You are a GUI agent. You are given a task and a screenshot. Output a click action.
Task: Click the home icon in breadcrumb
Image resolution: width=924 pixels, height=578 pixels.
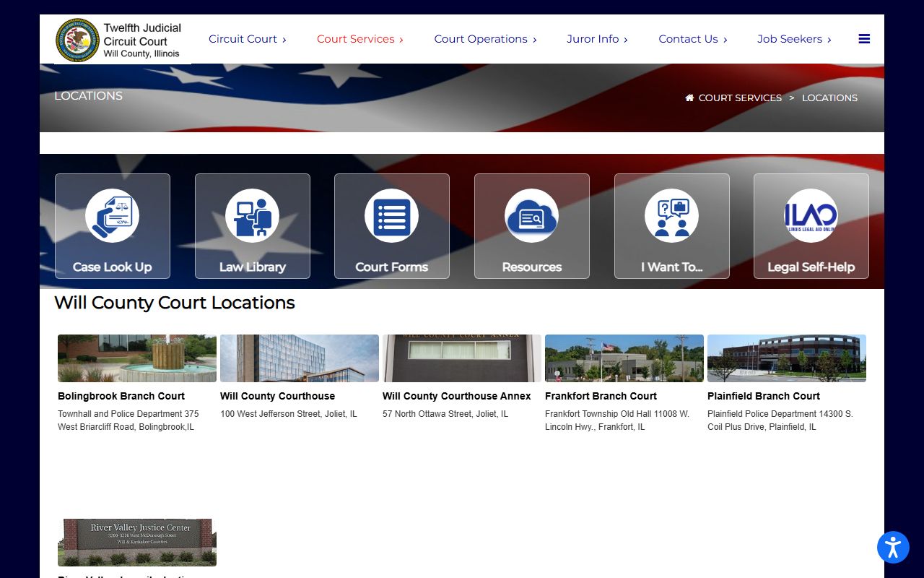coord(689,98)
